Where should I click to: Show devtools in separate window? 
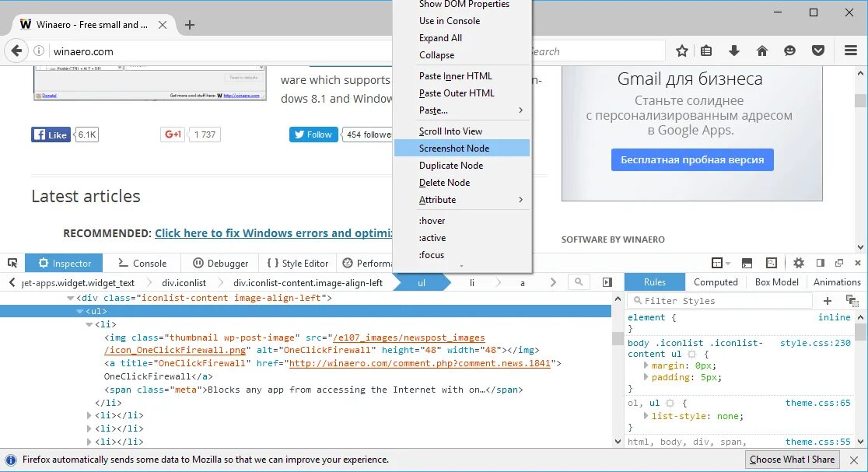coord(839,263)
